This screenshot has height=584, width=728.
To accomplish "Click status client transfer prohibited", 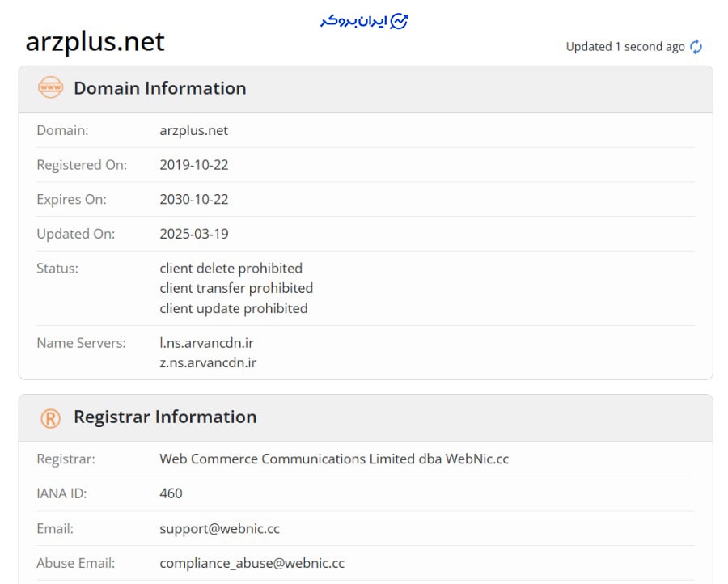I will click(236, 288).
